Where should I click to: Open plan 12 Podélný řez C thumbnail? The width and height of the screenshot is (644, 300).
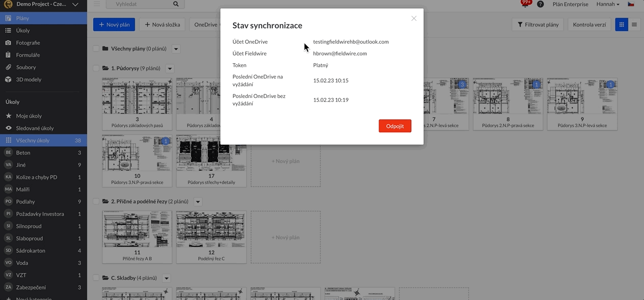pyautogui.click(x=211, y=237)
